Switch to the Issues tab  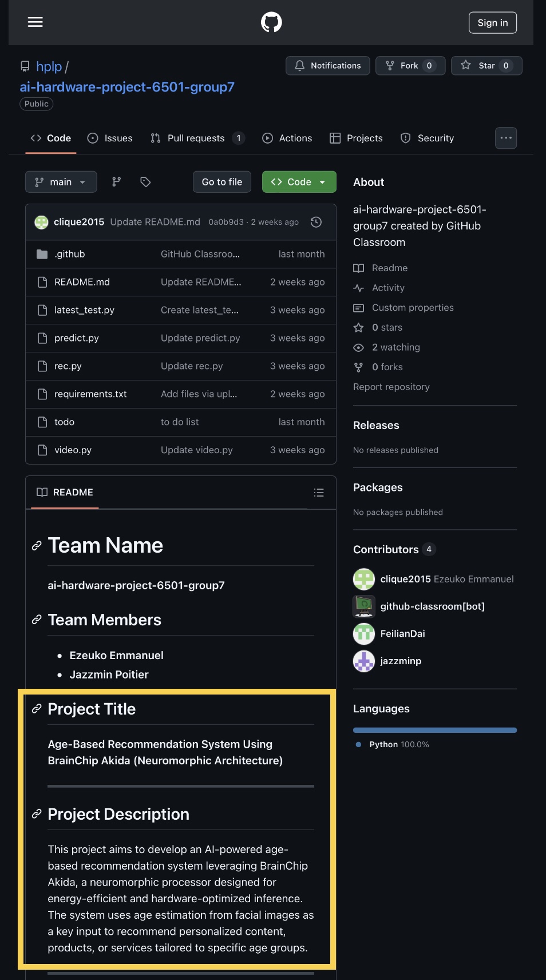pos(110,138)
